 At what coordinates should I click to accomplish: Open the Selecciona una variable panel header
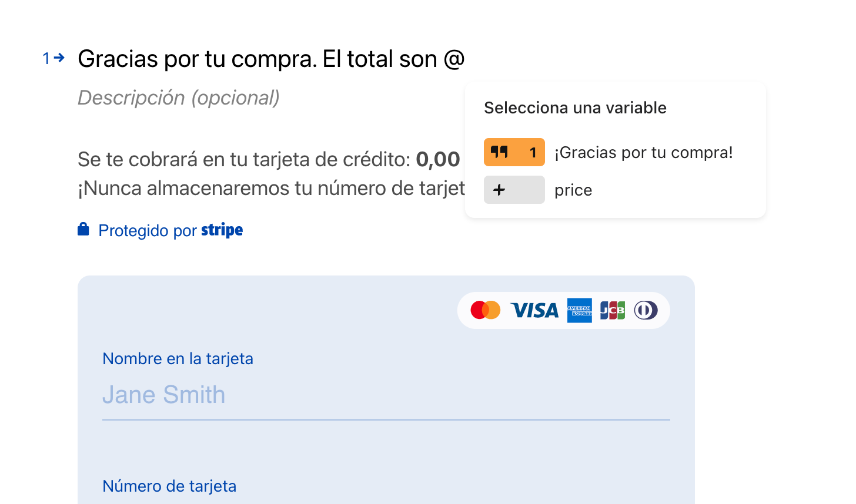tap(575, 107)
